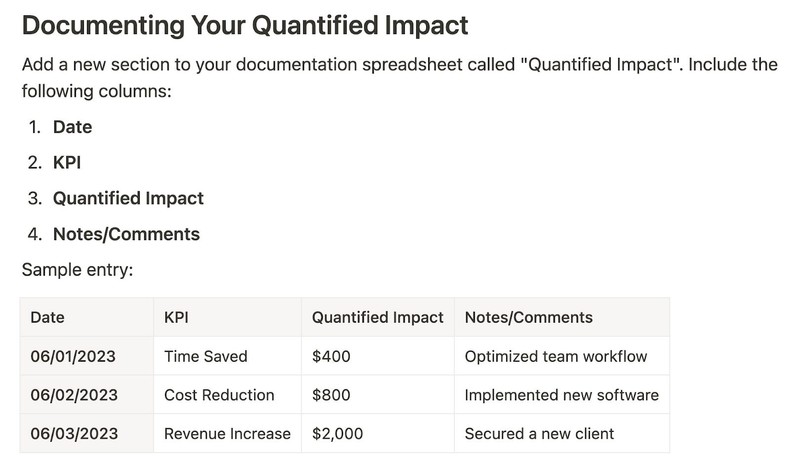Click the 'Quantified Impact' list item
This screenshot has width=790, height=463.
(x=128, y=198)
